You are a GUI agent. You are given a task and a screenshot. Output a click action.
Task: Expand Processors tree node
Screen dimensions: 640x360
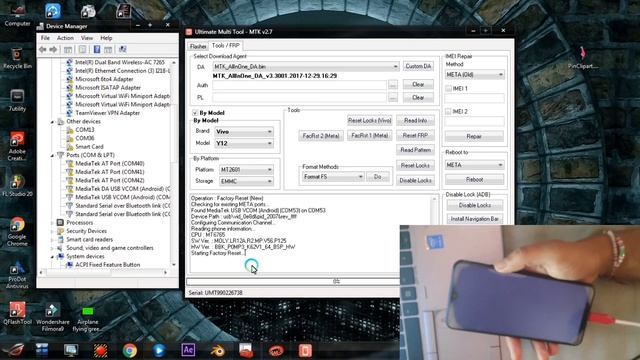click(x=52, y=223)
